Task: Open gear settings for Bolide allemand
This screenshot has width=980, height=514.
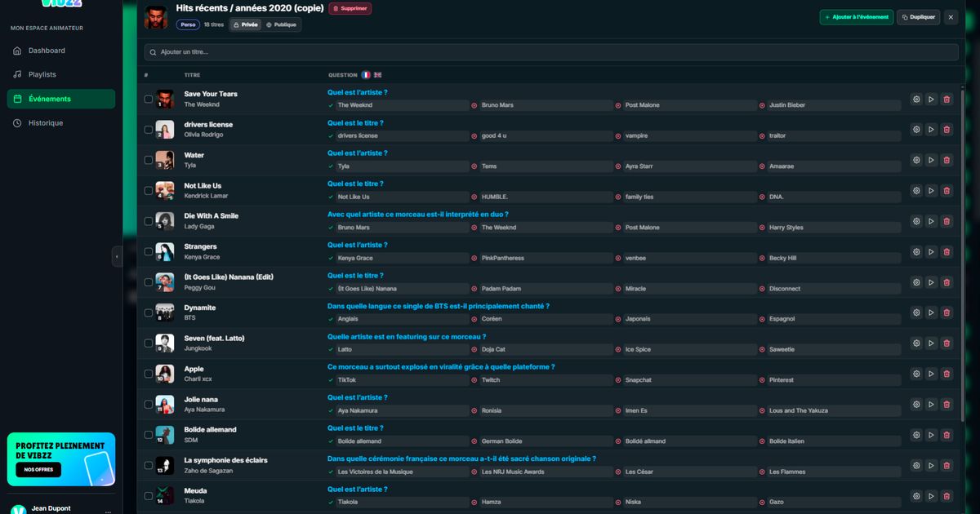Action: pos(916,435)
